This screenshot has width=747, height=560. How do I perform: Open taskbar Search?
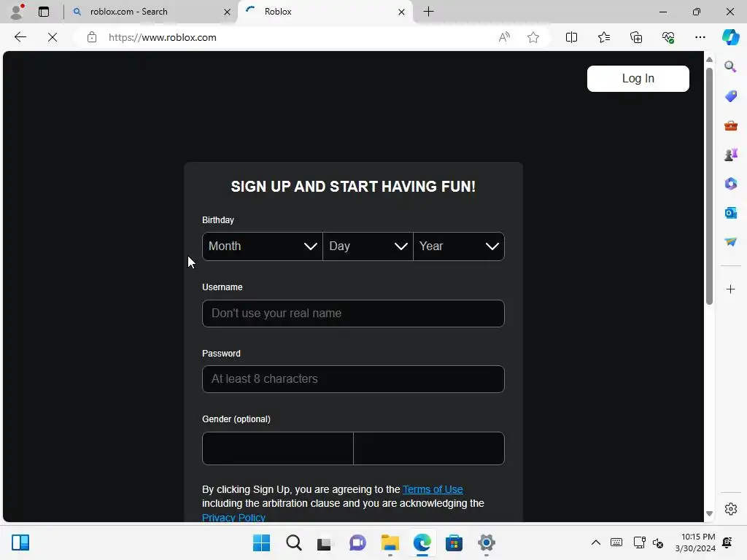point(294,542)
